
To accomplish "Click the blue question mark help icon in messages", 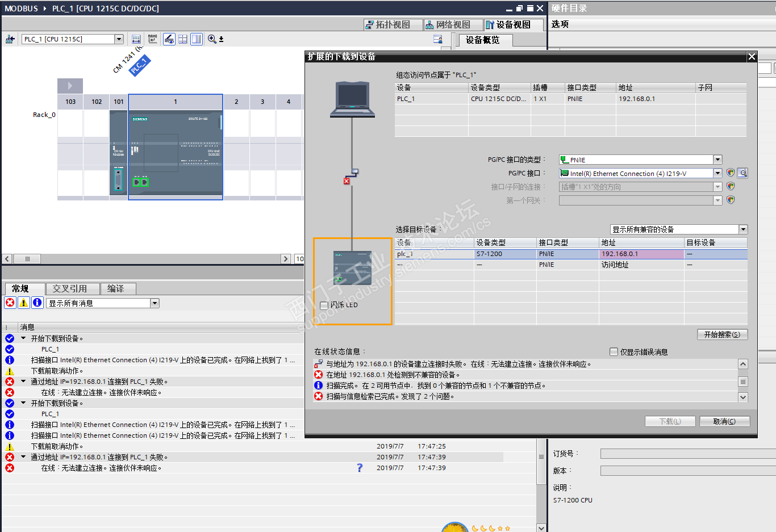I will tap(360, 468).
